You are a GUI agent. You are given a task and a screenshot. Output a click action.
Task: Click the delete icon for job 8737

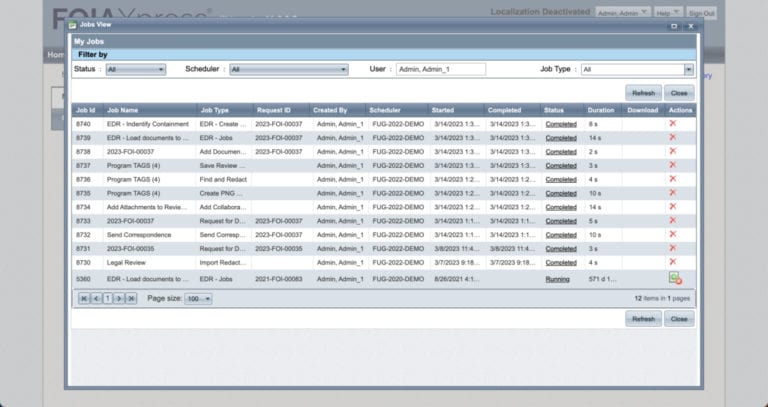[x=673, y=165]
